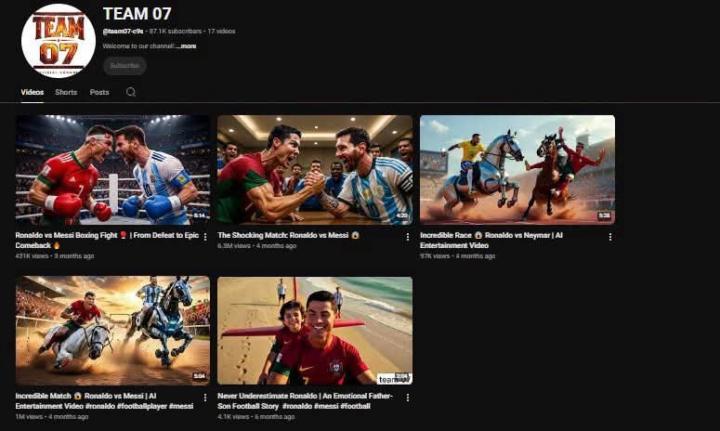Screen dimensions: 720x431
Task: Open options menu for Never Underestimate Ronaldo video
Action: [407, 397]
